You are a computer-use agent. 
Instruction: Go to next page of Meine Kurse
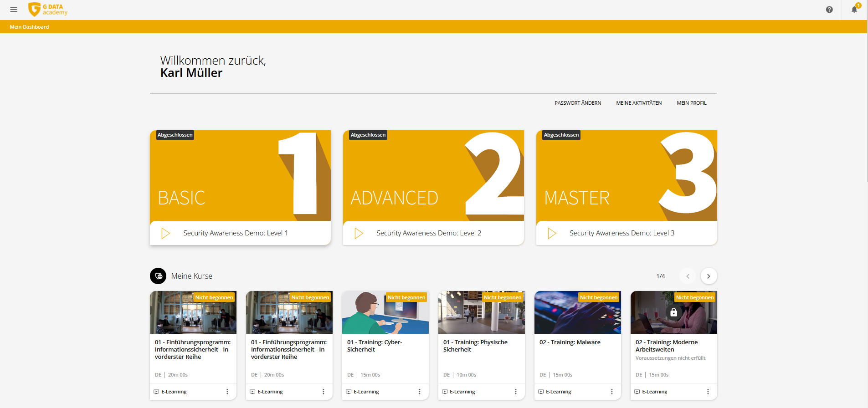(709, 276)
